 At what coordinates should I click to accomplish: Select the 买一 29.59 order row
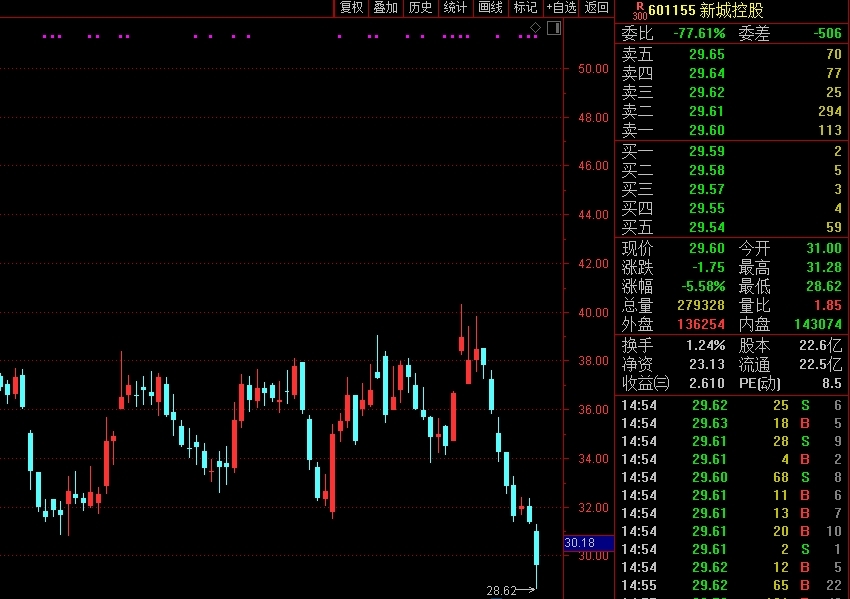(731, 151)
